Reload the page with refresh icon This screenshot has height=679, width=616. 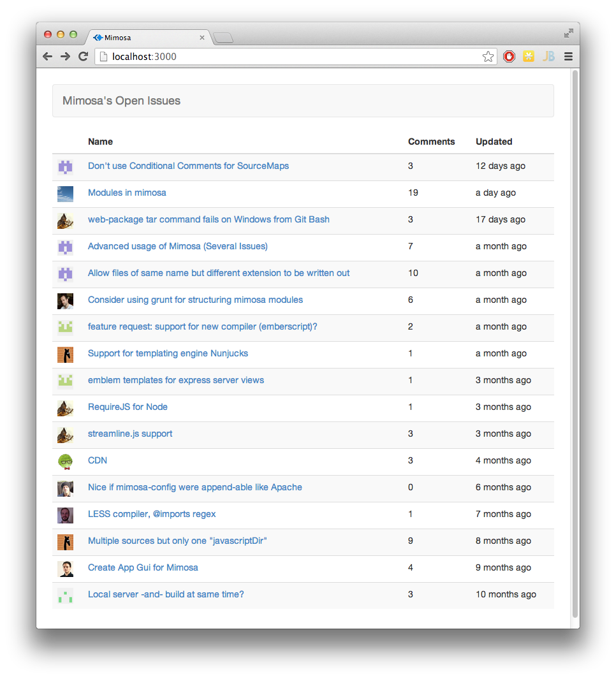[x=83, y=56]
